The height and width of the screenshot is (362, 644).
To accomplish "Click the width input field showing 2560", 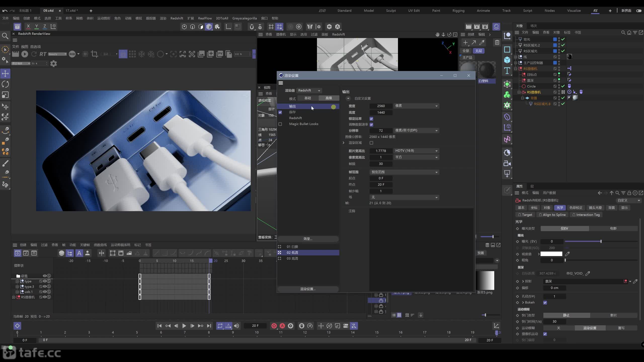I will 381,106.
